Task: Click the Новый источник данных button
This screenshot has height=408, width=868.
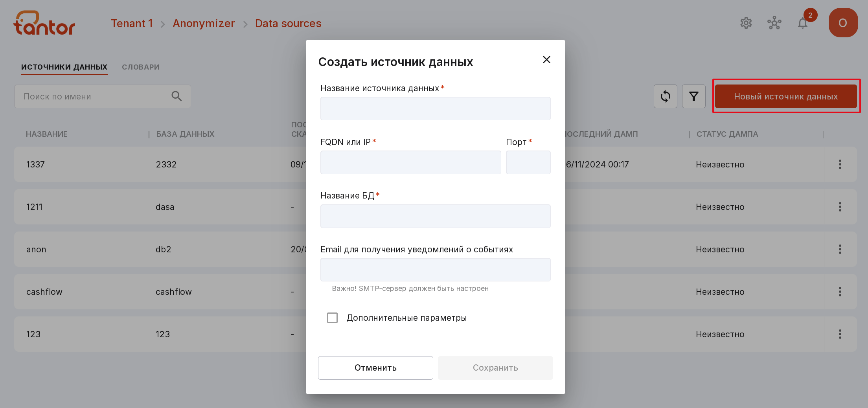Action: point(786,96)
